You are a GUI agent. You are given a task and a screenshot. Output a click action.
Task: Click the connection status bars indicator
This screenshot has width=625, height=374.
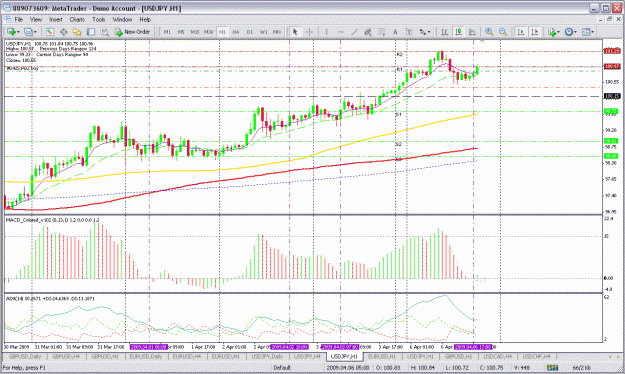tap(552, 368)
